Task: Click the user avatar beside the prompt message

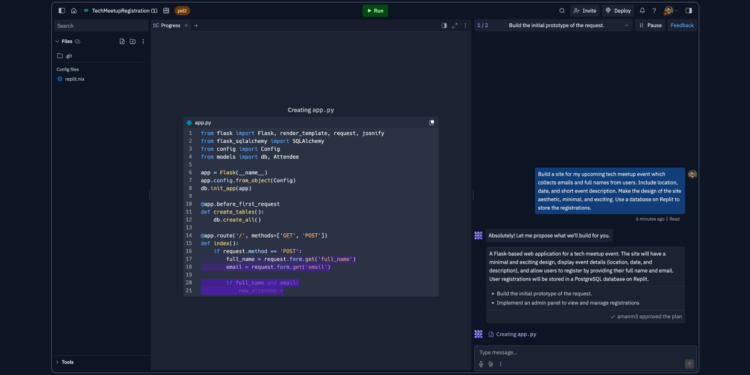Action: click(692, 174)
